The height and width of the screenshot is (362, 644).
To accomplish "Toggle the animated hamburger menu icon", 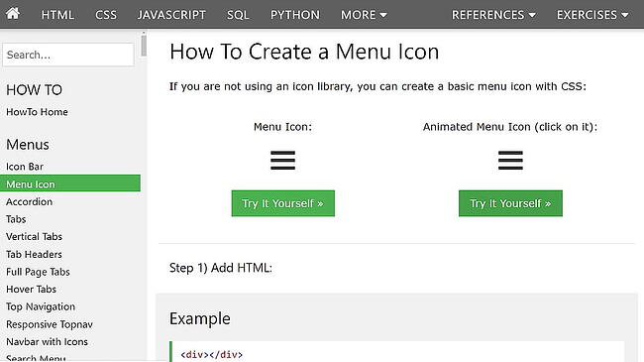I will [x=510, y=160].
